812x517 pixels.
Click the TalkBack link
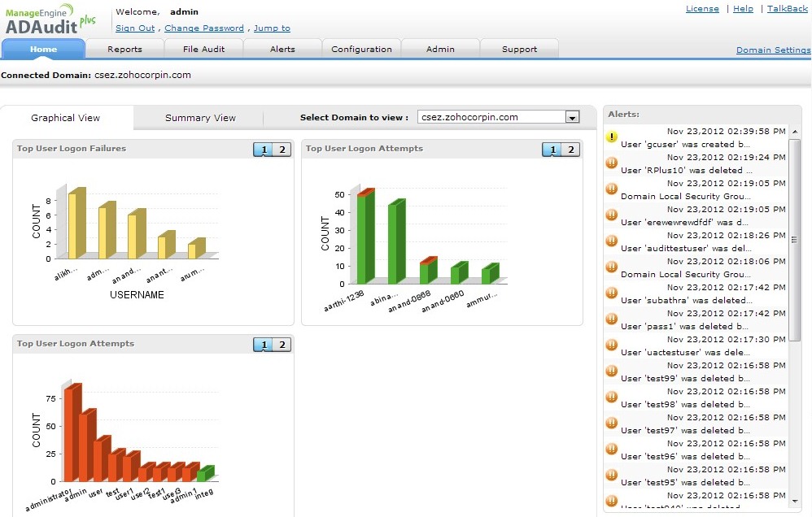[787, 9]
